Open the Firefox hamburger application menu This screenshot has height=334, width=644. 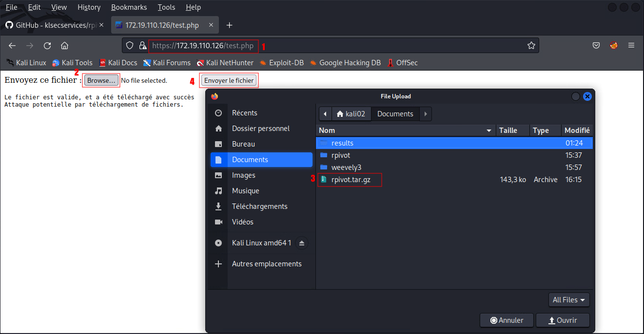(x=631, y=46)
